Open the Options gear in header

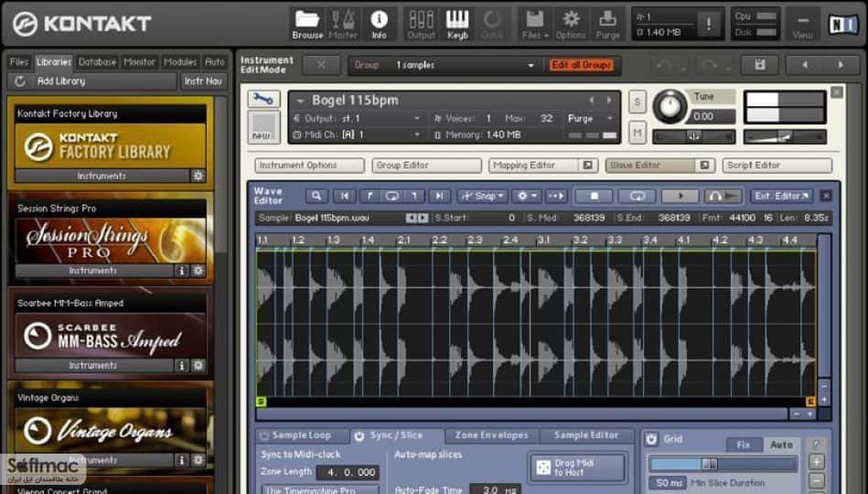(571, 23)
